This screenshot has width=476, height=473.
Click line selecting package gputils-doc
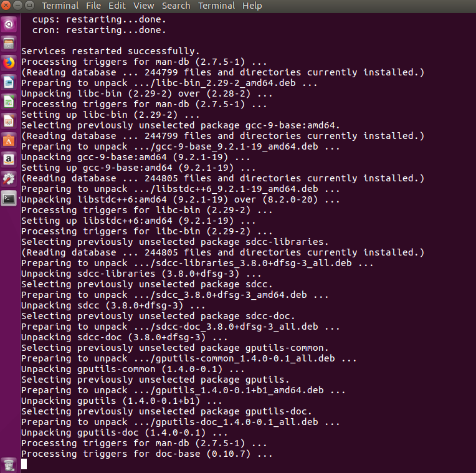166,411
